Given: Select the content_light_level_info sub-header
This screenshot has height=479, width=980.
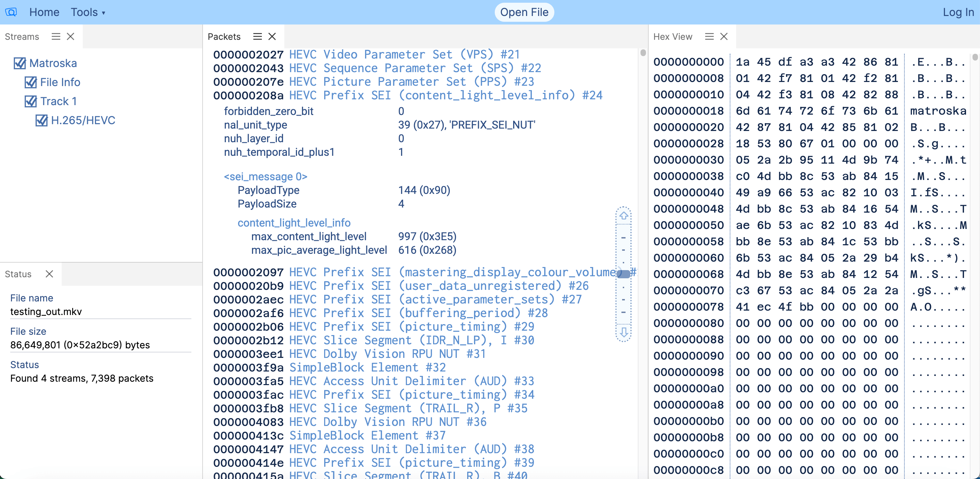Looking at the screenshot, I should 294,223.
